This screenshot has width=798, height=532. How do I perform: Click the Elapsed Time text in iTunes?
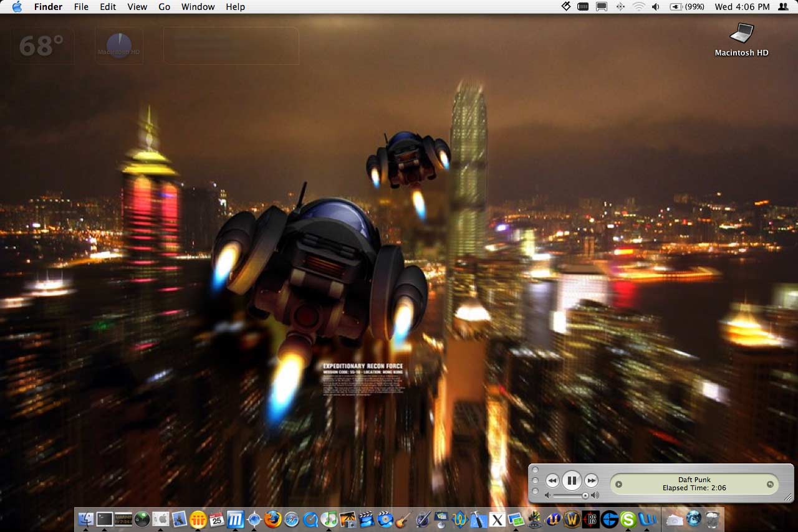[695, 488]
